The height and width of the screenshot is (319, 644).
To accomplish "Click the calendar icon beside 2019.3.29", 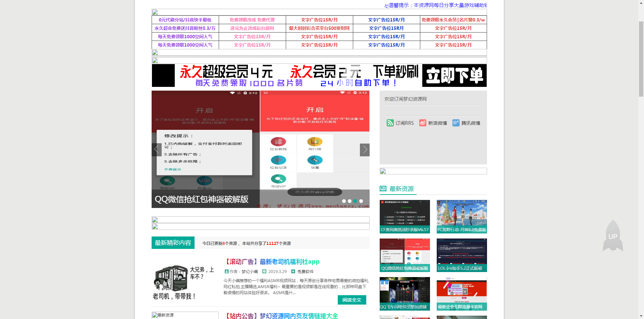I will (x=264, y=271).
